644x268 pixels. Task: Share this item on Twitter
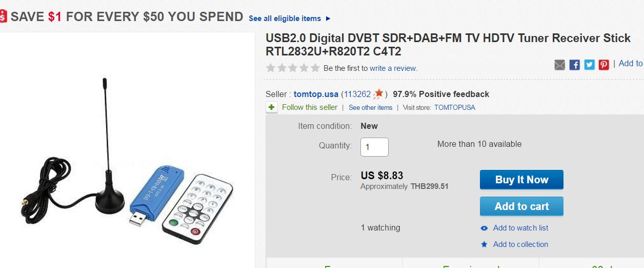coord(590,65)
